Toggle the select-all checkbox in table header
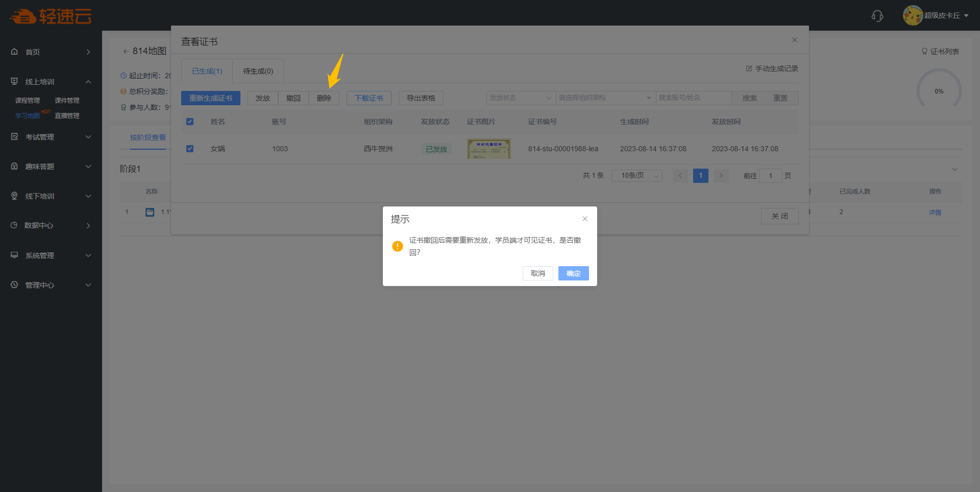The image size is (980, 492). coord(190,122)
